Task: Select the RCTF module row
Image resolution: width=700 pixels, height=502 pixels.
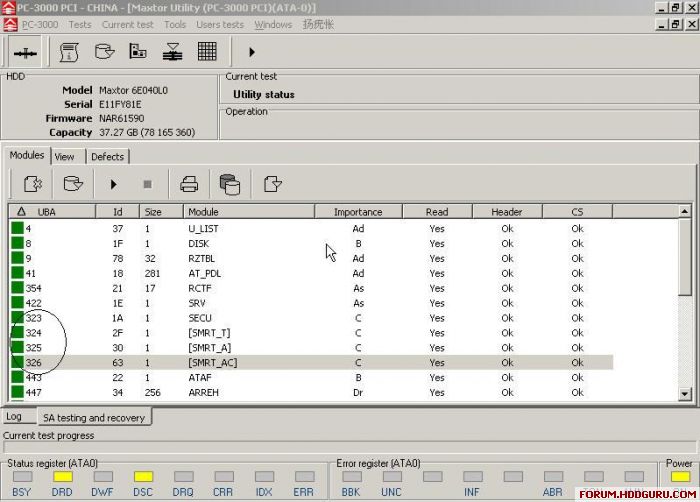Action: [x=311, y=288]
